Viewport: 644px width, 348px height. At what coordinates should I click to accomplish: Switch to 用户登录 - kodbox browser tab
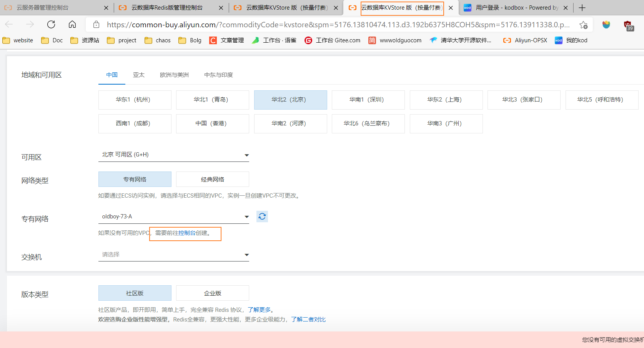pos(517,8)
